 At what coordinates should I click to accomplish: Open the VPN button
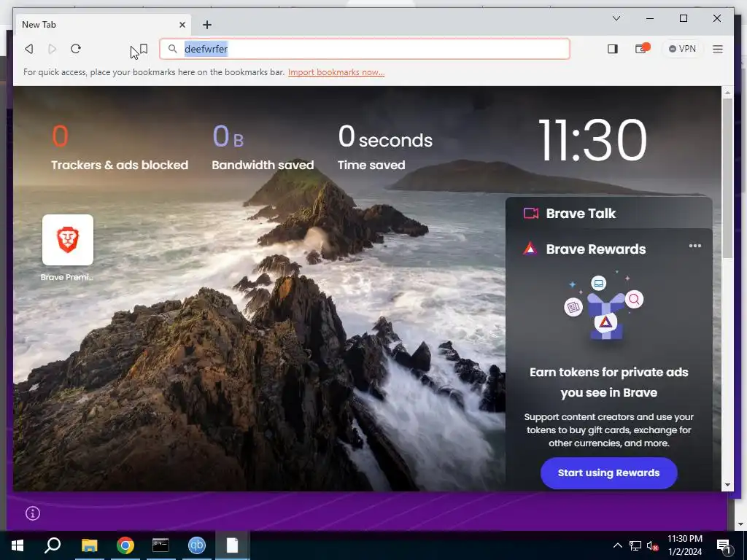tap(682, 49)
